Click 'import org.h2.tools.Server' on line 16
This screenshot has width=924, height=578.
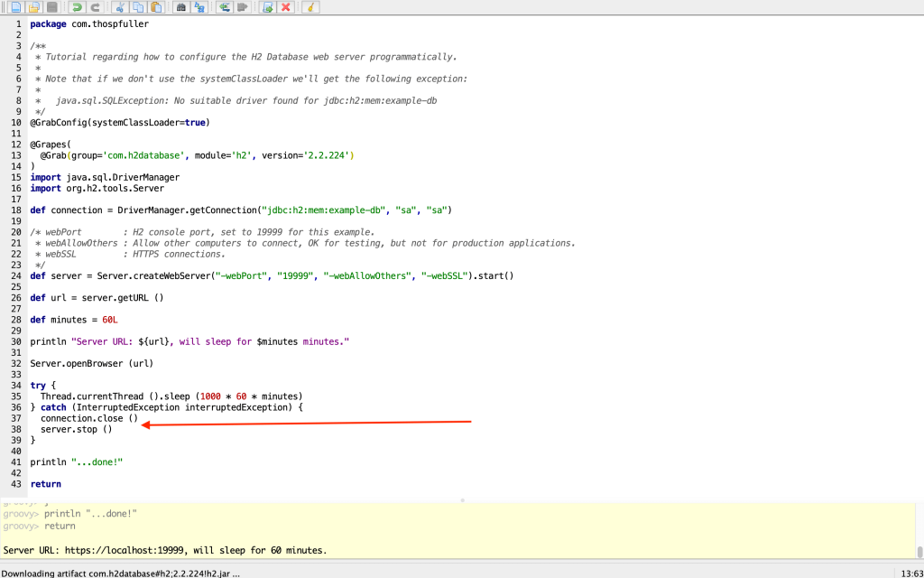pyautogui.click(x=97, y=188)
